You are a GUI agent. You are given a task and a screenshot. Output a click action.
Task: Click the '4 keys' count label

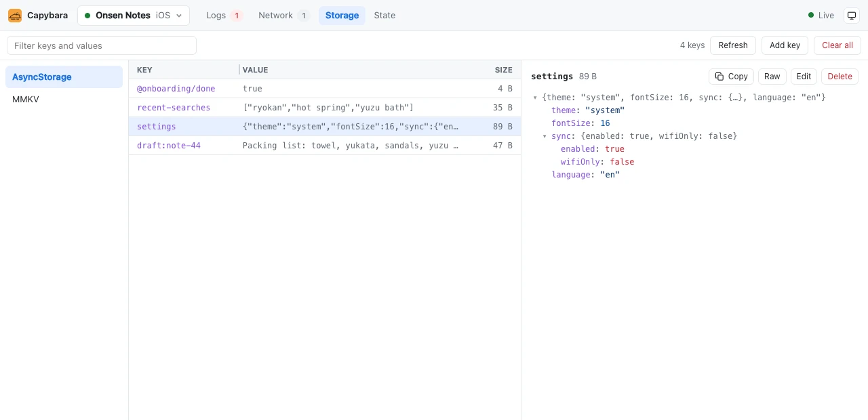pyautogui.click(x=692, y=45)
